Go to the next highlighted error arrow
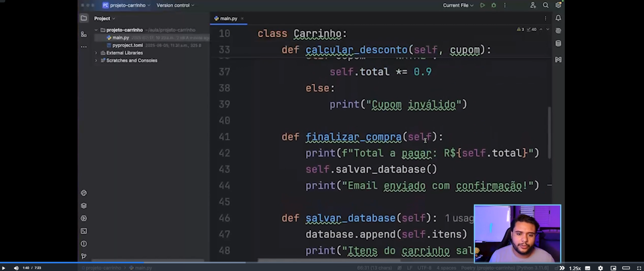 tap(548, 29)
